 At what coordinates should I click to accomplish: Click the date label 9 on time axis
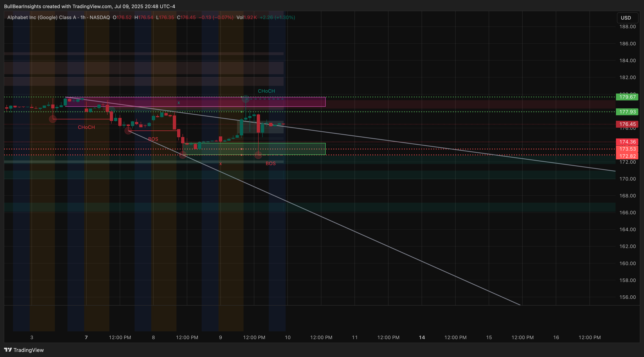[221, 337]
